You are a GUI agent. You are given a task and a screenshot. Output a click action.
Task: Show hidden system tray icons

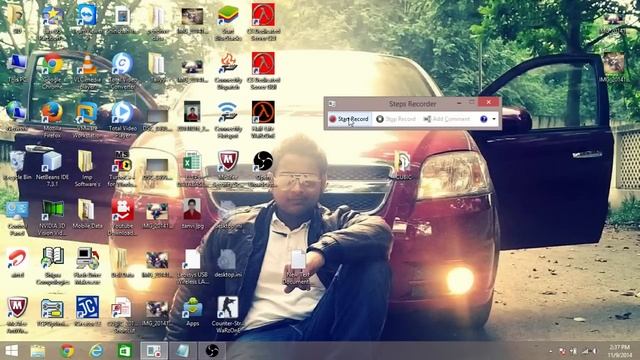click(551, 351)
